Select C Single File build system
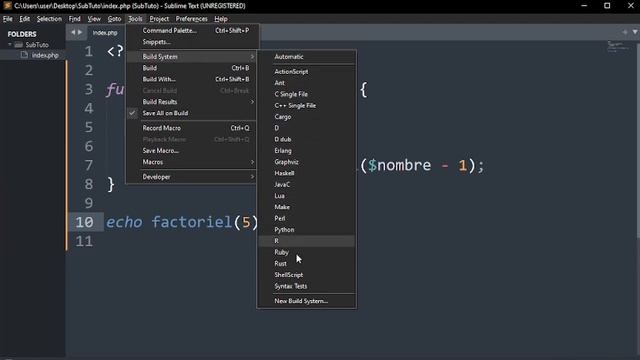 307,94
